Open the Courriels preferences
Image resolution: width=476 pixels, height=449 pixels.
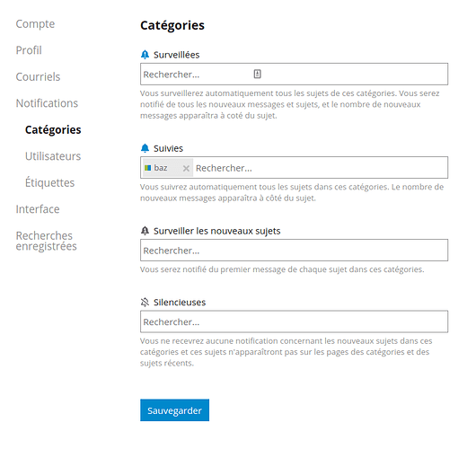[38, 76]
